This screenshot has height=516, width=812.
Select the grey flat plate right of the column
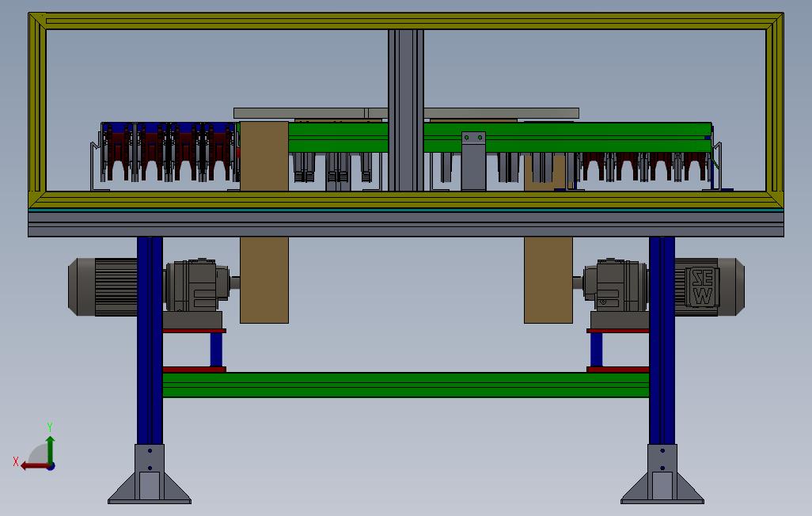pyautogui.click(x=501, y=113)
